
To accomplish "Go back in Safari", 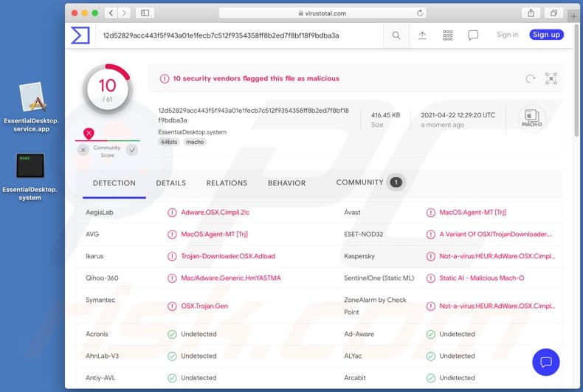I will point(111,13).
